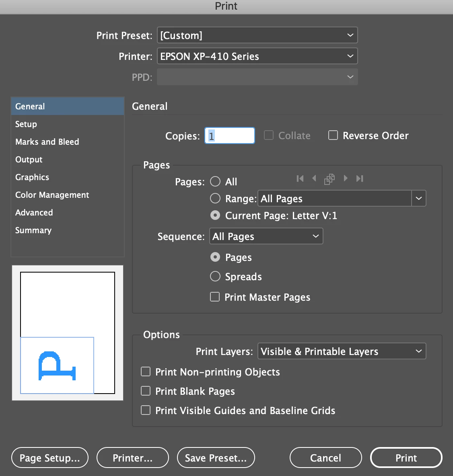Image resolution: width=453 pixels, height=476 pixels.
Task: Check Print Blank Pages
Action: 146,391
